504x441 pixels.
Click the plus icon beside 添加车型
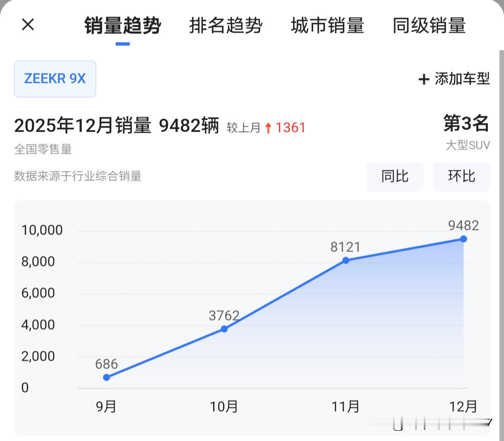424,79
